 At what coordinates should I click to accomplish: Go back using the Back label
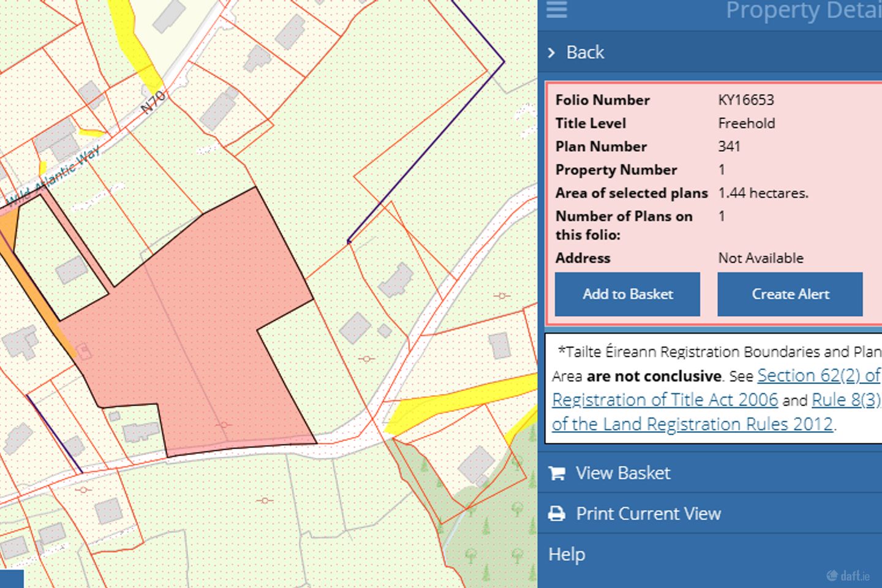(585, 53)
